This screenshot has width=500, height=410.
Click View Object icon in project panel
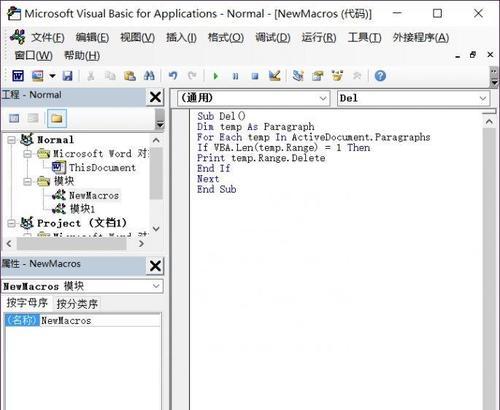tap(33, 118)
